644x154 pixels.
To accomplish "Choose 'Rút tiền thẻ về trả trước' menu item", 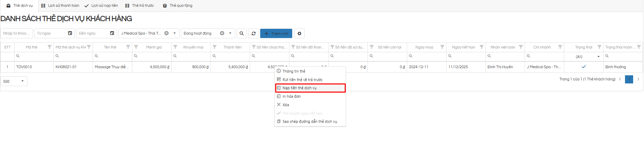I will pos(302,80).
